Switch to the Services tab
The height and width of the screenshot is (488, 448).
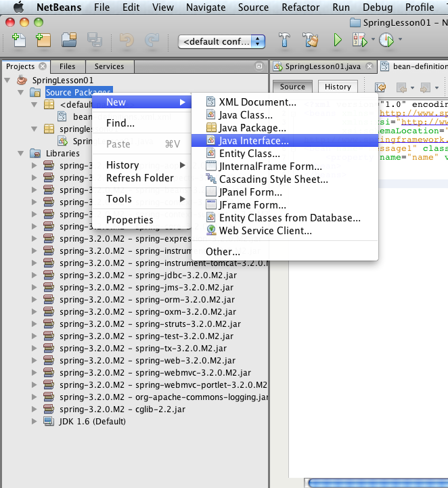click(109, 66)
